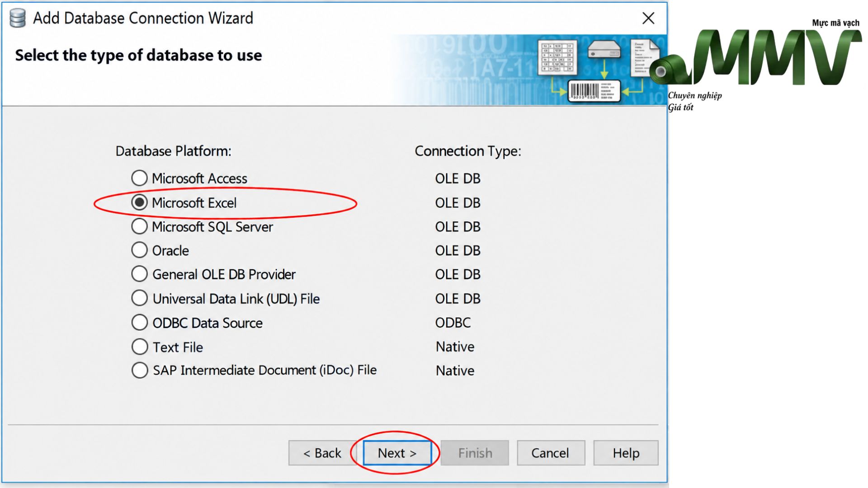Image resolution: width=868 pixels, height=488 pixels.
Task: Select the Microsoft Excel radio button
Action: coord(139,202)
